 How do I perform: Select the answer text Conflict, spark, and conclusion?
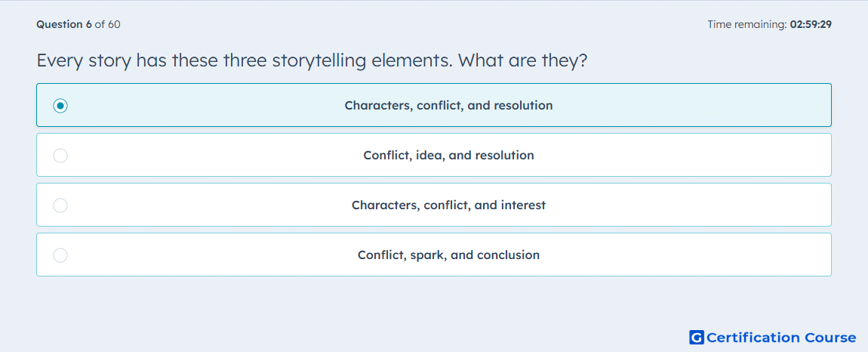[448, 255]
